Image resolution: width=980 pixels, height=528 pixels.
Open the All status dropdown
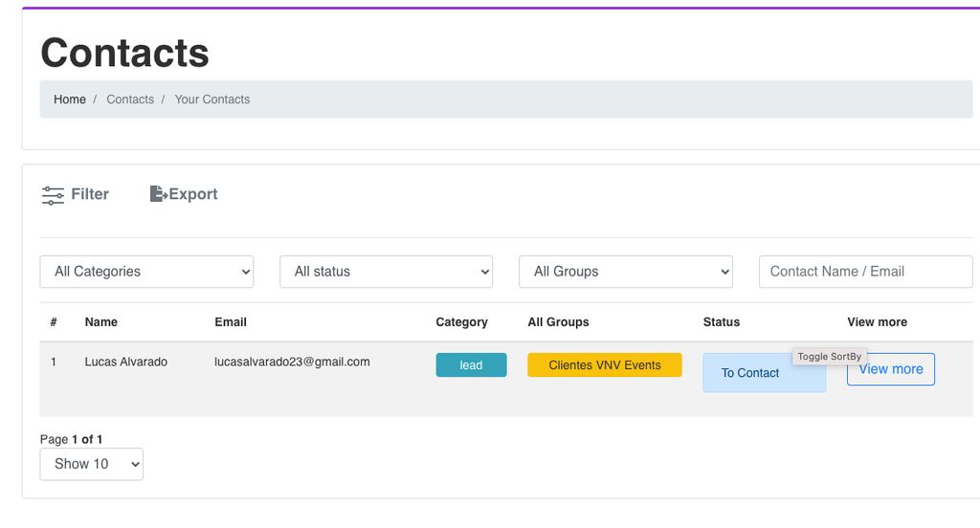click(387, 272)
